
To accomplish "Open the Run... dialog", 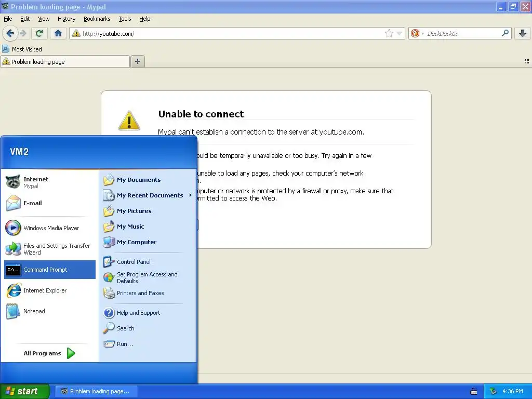I will (148, 344).
